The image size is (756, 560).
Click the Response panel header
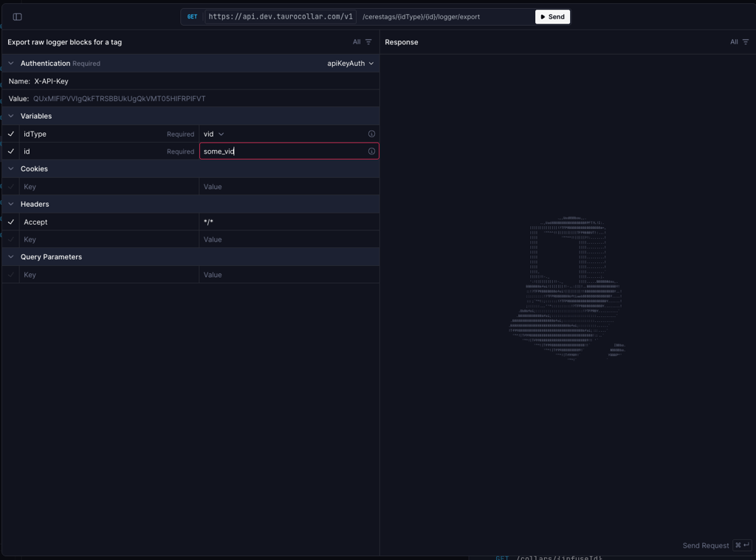tap(401, 42)
